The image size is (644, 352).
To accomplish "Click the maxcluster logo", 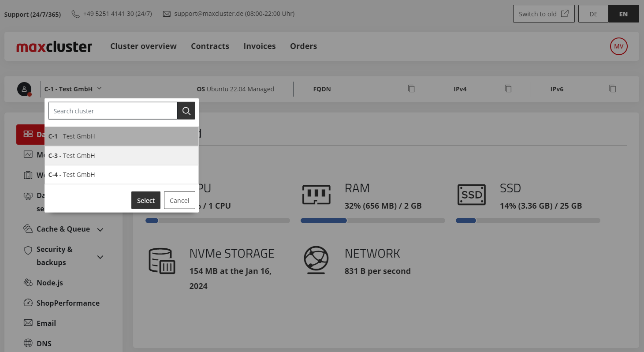I will pos(54,46).
